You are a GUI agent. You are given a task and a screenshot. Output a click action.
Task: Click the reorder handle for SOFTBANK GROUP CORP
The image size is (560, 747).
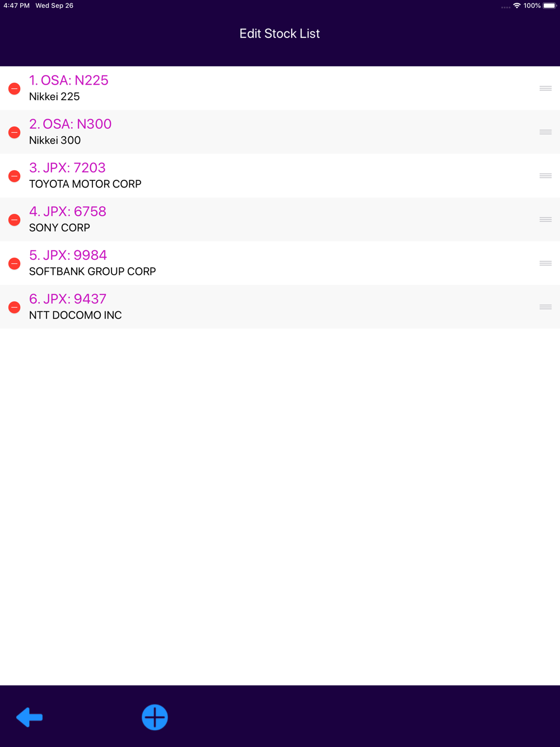point(545,263)
